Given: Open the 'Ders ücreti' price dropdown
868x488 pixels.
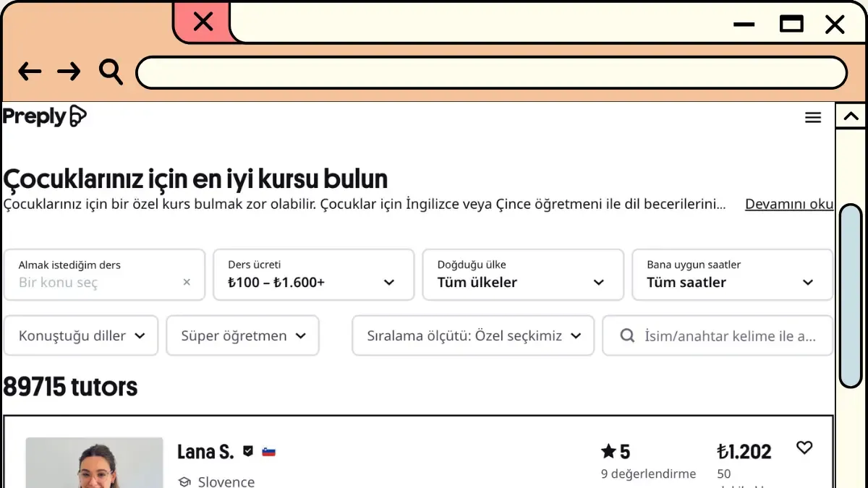Looking at the screenshot, I should (x=314, y=275).
